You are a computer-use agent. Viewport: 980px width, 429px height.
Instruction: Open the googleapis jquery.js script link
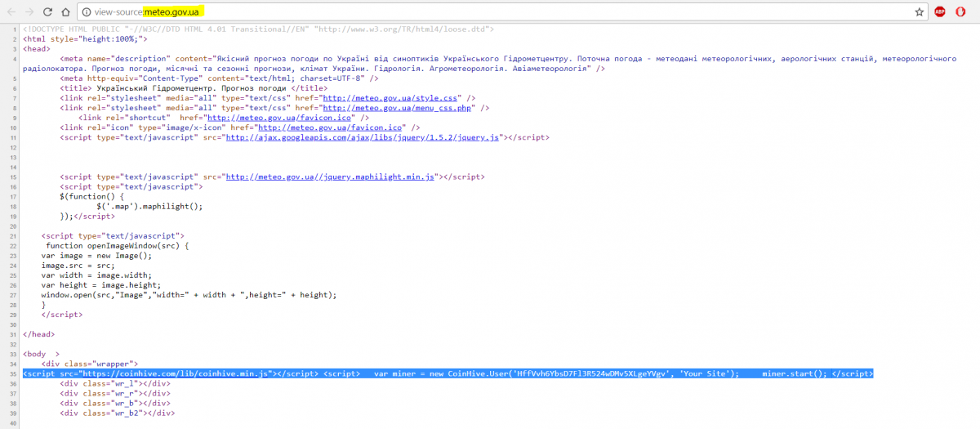point(362,138)
